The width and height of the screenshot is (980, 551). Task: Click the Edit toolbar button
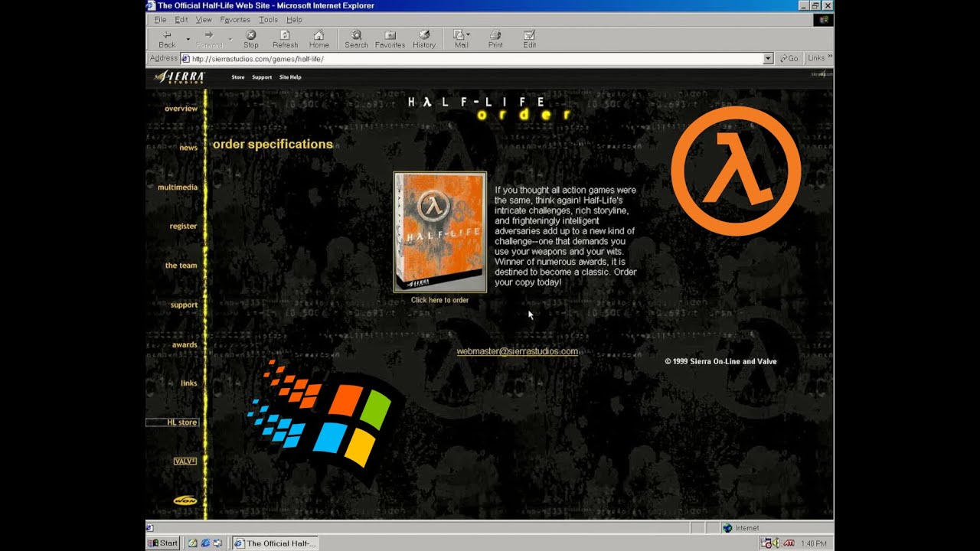tap(529, 39)
